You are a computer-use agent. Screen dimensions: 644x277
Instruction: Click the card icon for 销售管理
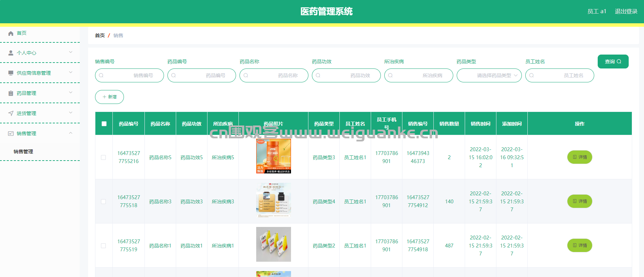(11, 133)
